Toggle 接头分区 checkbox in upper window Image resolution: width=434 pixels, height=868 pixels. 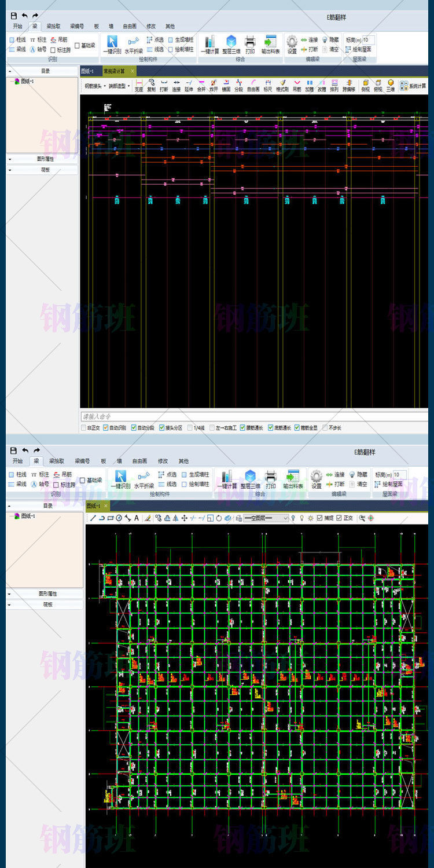[x=161, y=428]
